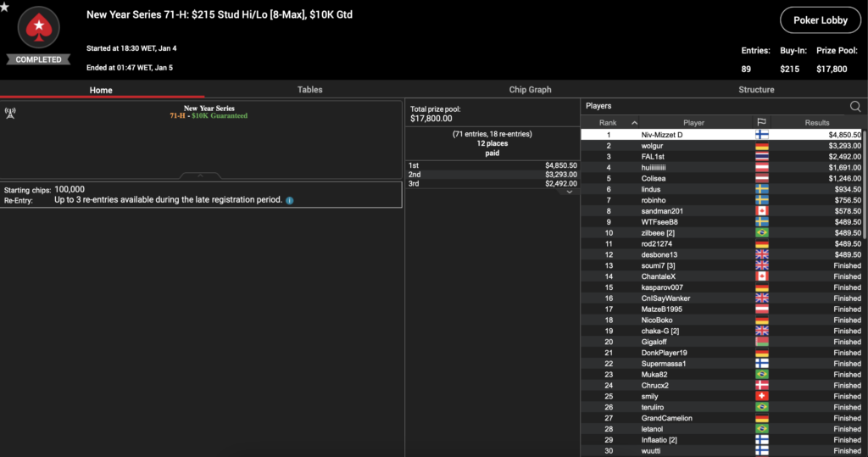Expand the prize payouts list

point(570,192)
